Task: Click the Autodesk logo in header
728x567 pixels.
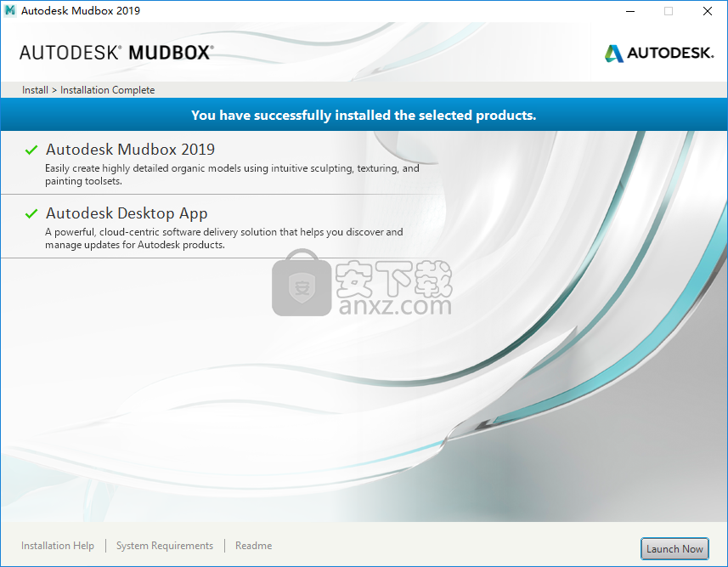Action: click(659, 53)
